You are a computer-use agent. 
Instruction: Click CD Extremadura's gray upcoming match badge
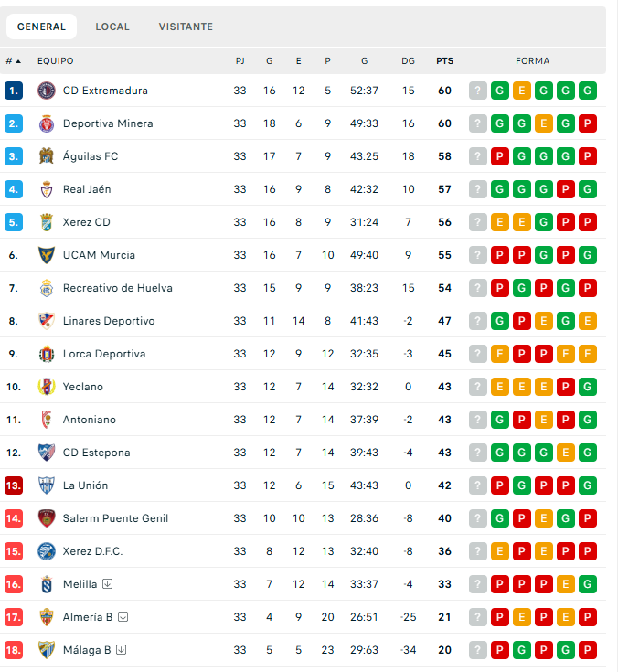478,91
